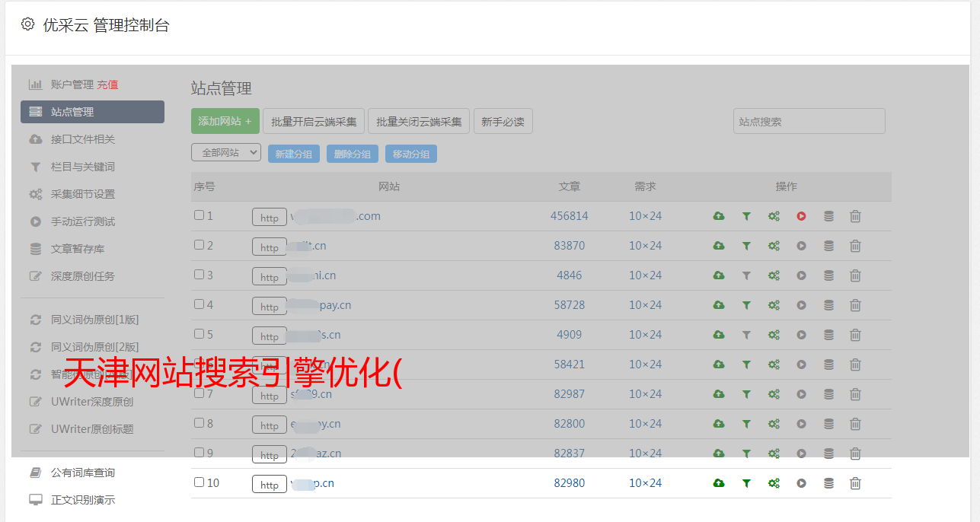This screenshot has height=522, width=980.
Task: Open the 新手必读 button
Action: [503, 121]
